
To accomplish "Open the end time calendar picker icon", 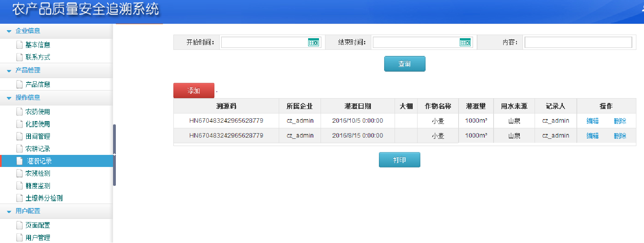I will point(465,42).
